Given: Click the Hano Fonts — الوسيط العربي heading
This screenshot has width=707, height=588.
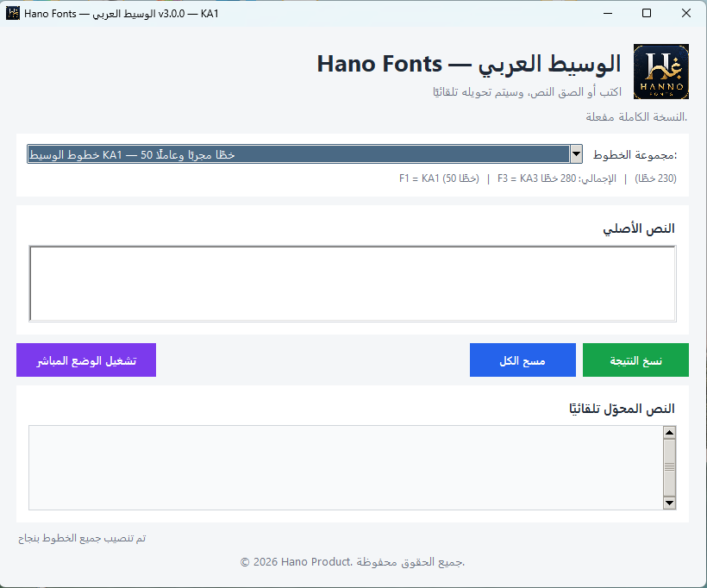Looking at the screenshot, I should pos(469,64).
